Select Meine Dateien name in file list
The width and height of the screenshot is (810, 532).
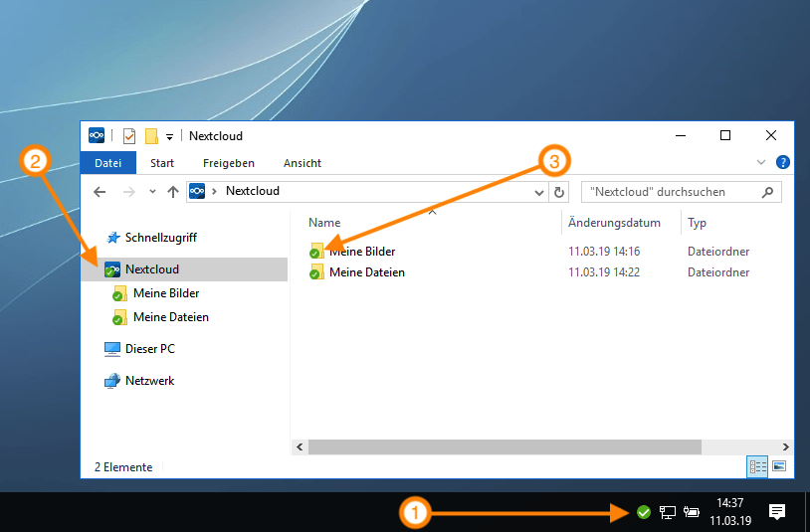pos(367,271)
